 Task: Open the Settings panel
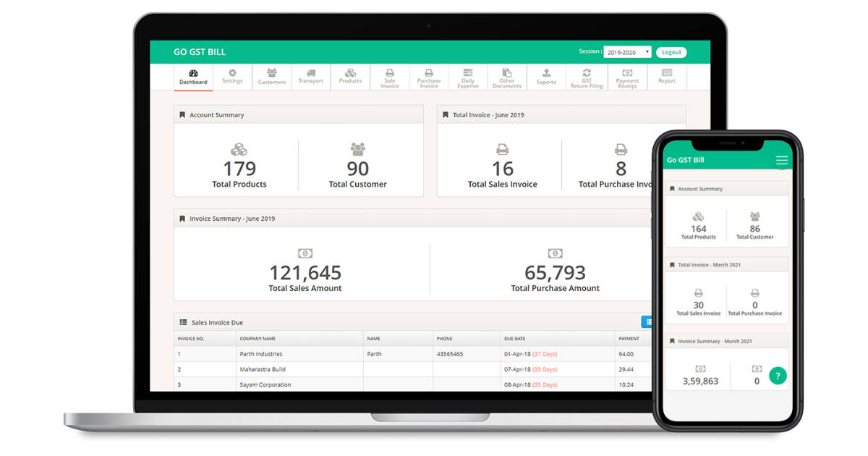tap(232, 77)
